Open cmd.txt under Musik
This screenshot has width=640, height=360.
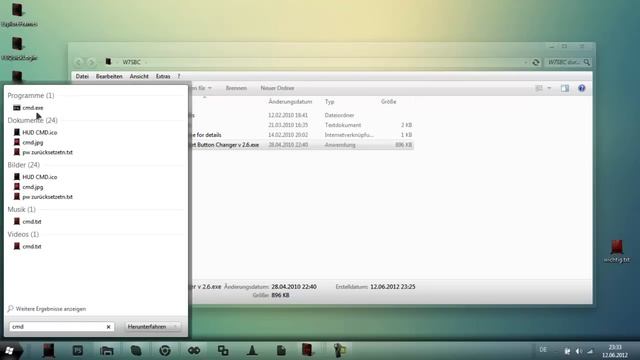(x=27, y=221)
